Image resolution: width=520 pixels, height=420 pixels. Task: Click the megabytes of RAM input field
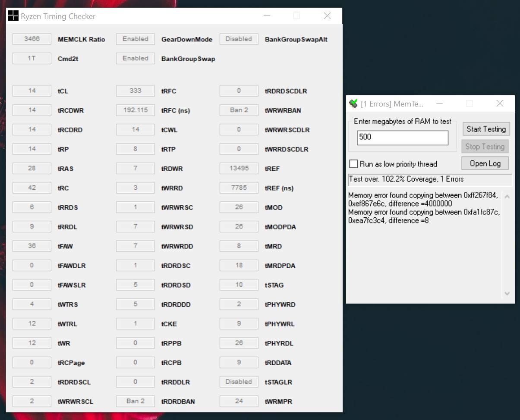[x=403, y=138]
